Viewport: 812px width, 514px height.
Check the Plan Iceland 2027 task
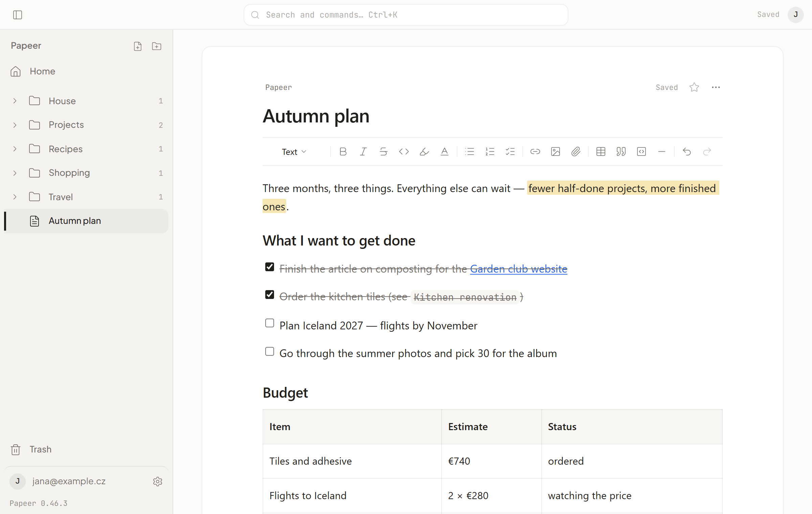point(270,323)
